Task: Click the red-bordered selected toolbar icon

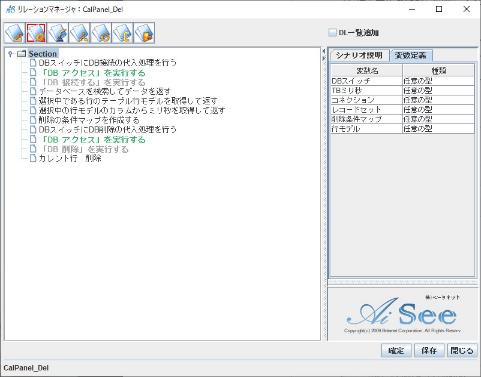Action: tap(36, 33)
